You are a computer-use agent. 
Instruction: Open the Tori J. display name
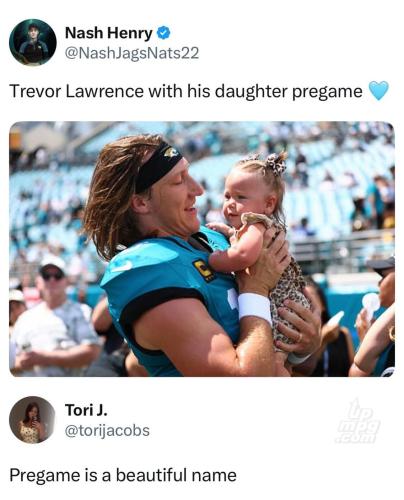pyautogui.click(x=86, y=410)
